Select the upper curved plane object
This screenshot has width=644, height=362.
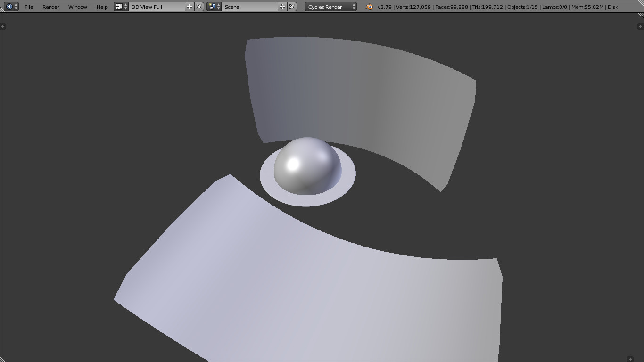(x=358, y=94)
